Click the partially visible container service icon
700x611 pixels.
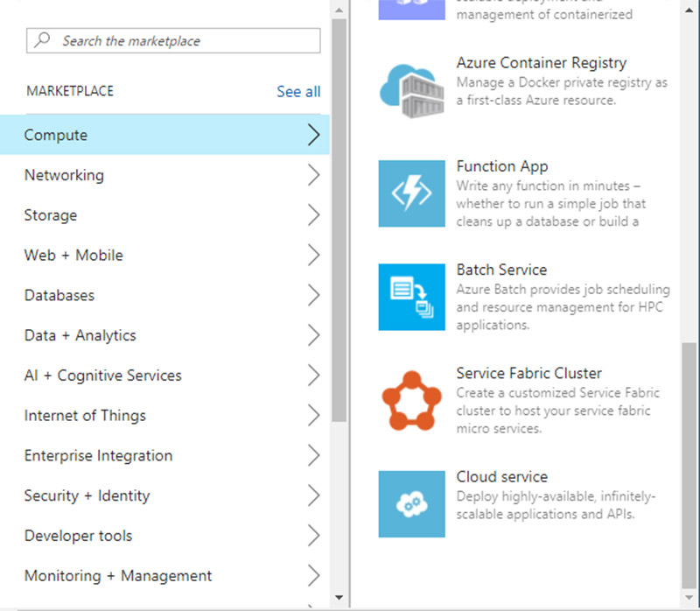[x=411, y=9]
